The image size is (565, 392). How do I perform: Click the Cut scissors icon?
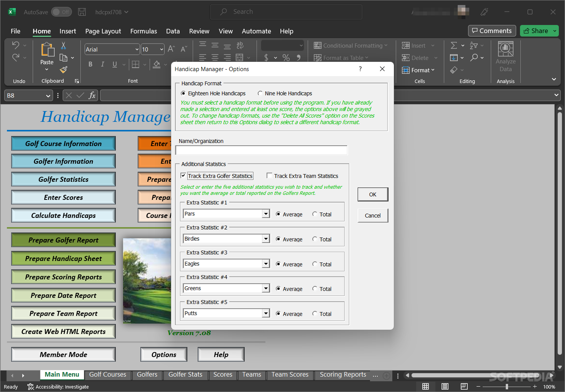click(63, 46)
